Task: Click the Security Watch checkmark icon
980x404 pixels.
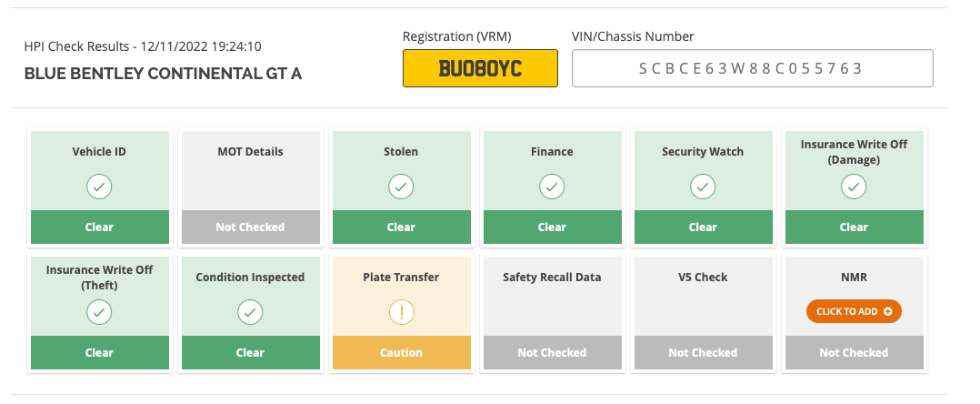Action: pos(703,187)
